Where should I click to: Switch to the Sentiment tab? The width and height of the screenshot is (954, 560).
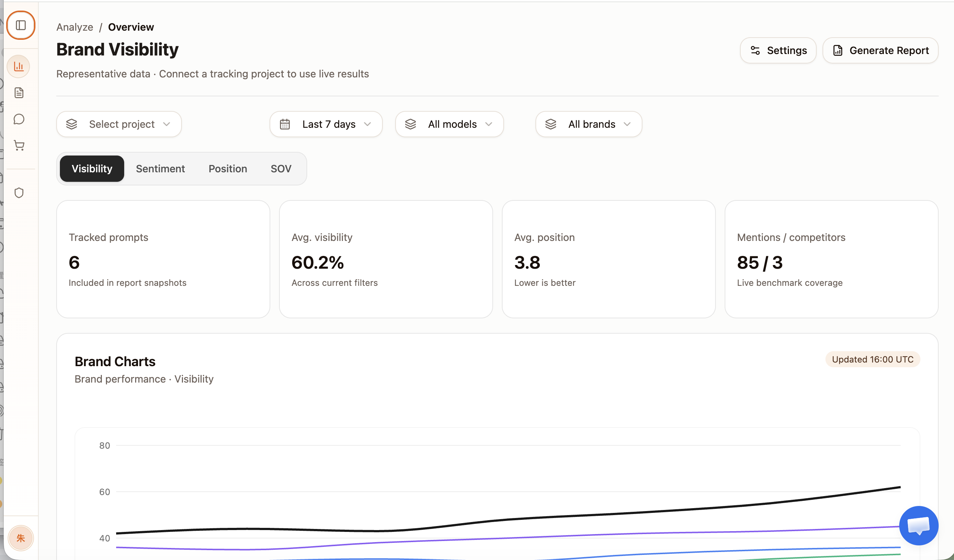click(160, 169)
